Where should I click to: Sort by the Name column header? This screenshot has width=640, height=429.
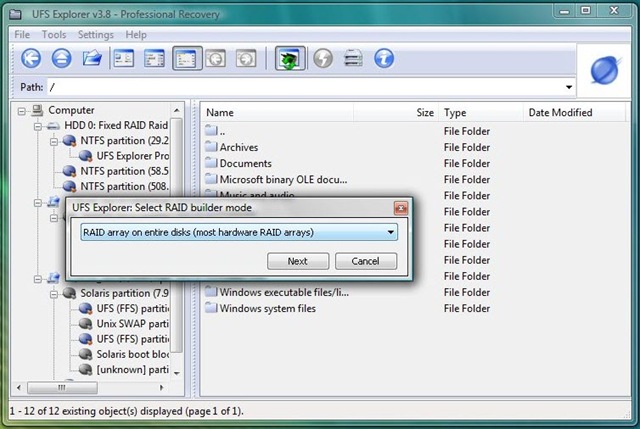tap(277, 113)
